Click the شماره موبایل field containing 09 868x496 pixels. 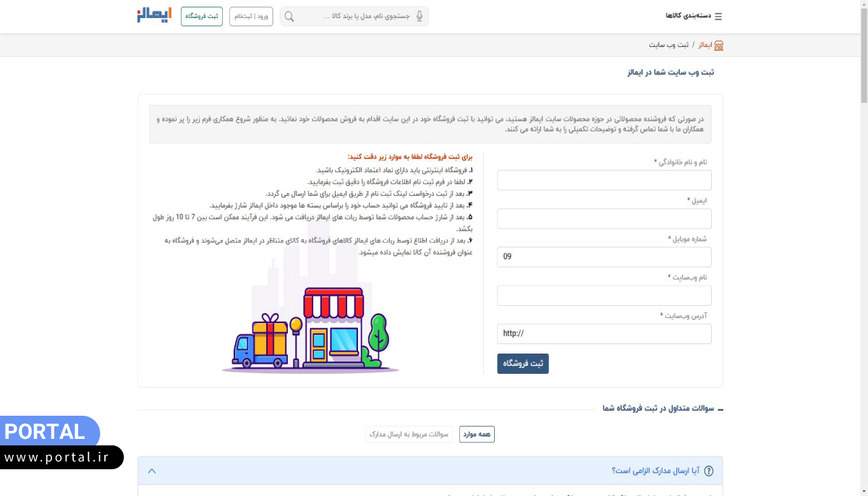pos(604,257)
